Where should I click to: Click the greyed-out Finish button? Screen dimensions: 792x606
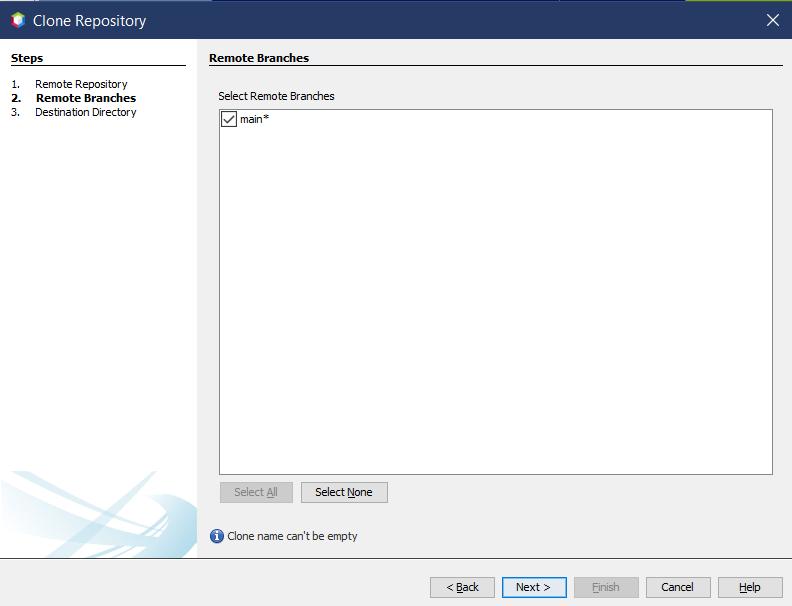(x=606, y=587)
